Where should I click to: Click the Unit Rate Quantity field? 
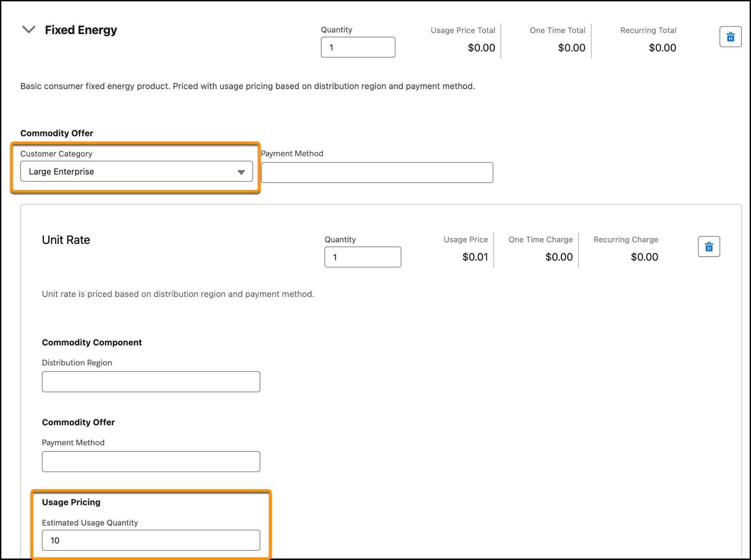pyautogui.click(x=363, y=257)
